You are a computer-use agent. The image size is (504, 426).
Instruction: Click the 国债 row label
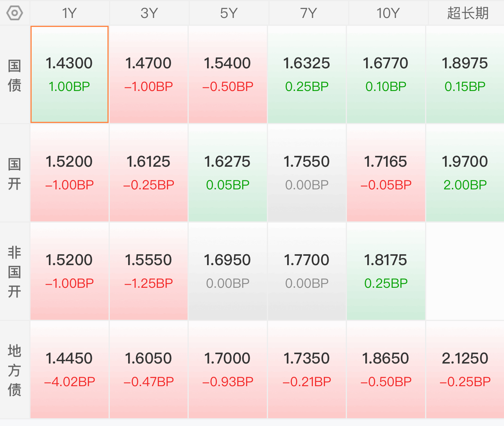14,75
